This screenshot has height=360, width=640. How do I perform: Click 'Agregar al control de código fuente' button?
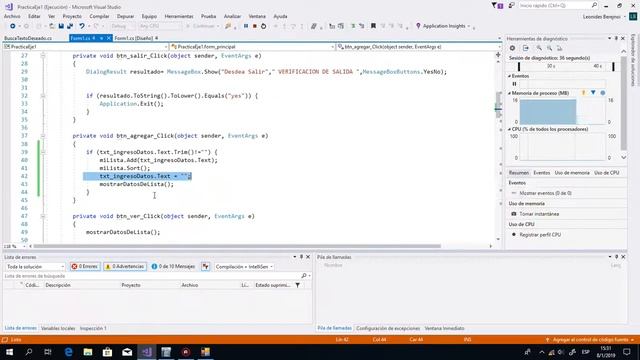click(590, 340)
